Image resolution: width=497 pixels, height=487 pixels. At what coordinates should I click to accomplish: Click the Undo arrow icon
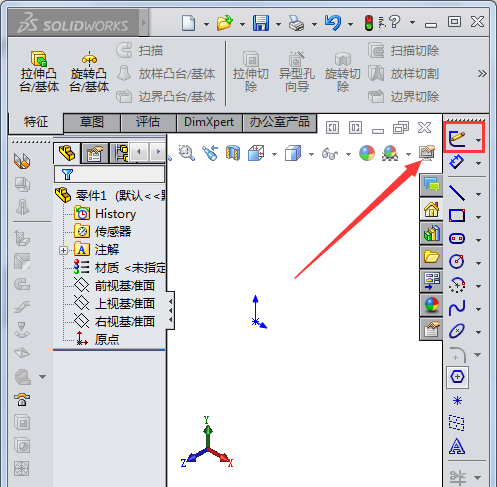click(333, 23)
